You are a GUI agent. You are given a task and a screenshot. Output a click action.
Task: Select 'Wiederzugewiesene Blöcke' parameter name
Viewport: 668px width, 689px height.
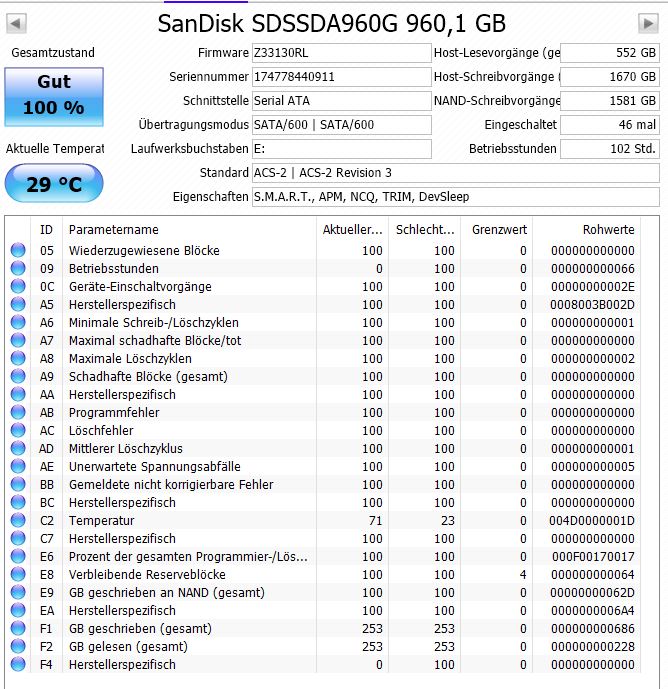[144, 250]
